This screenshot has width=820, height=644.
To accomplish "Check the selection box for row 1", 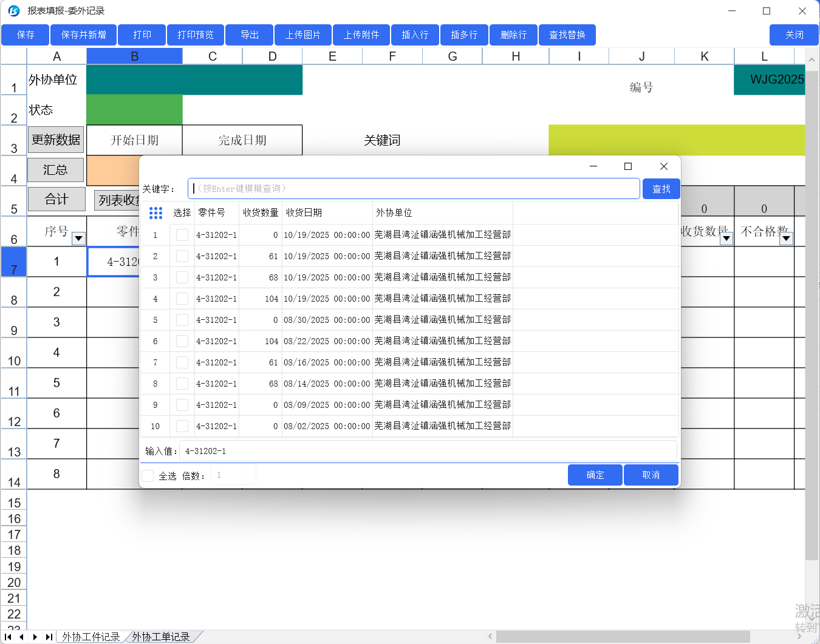I will tap(182, 235).
